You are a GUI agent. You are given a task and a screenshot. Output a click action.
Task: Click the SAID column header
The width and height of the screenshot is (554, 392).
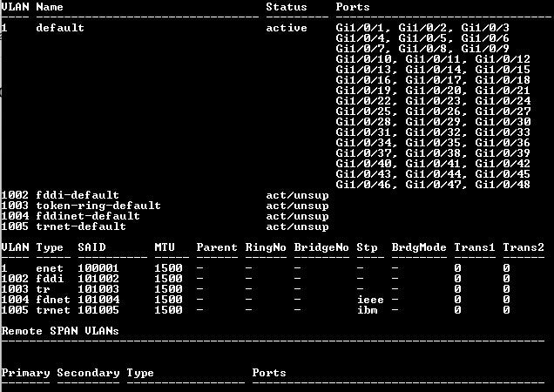[x=91, y=247]
